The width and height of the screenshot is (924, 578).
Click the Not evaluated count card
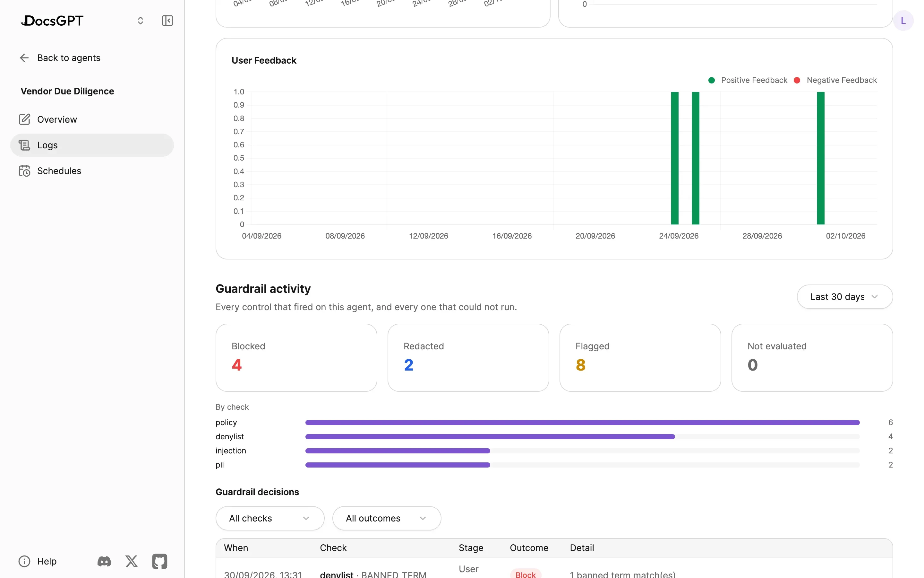[812, 357]
